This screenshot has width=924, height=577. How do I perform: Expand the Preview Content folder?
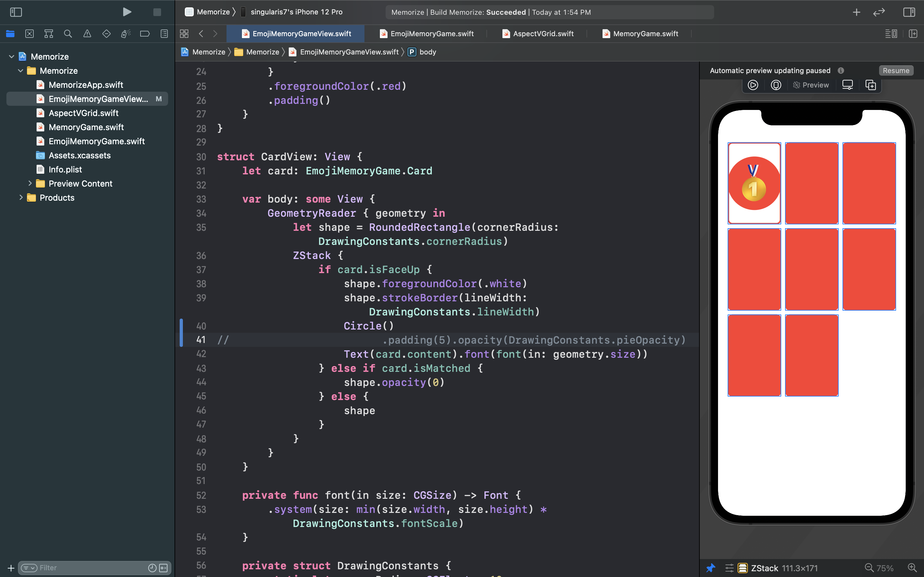pyautogui.click(x=30, y=184)
